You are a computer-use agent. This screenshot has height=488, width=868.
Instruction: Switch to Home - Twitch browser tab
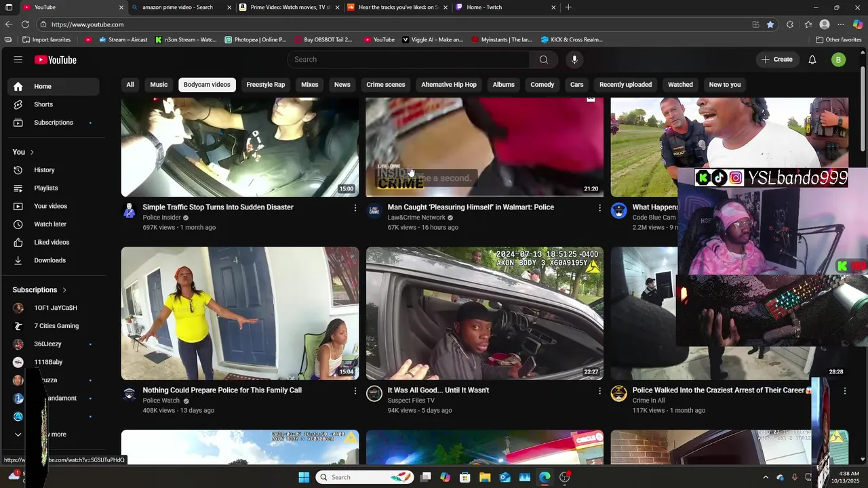point(505,7)
